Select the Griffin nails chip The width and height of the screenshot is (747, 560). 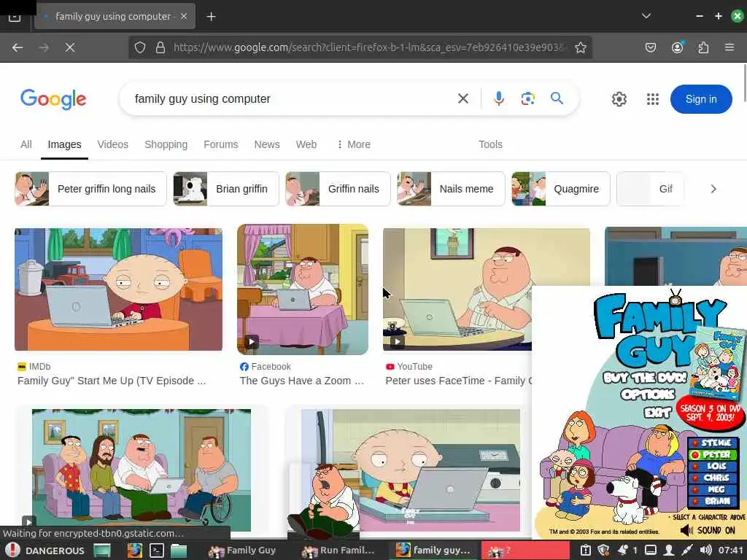[x=338, y=189]
